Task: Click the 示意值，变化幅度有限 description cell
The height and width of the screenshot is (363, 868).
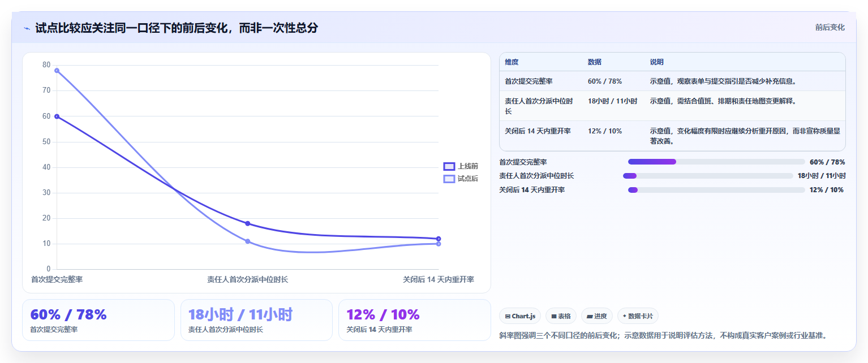Action: (745, 136)
